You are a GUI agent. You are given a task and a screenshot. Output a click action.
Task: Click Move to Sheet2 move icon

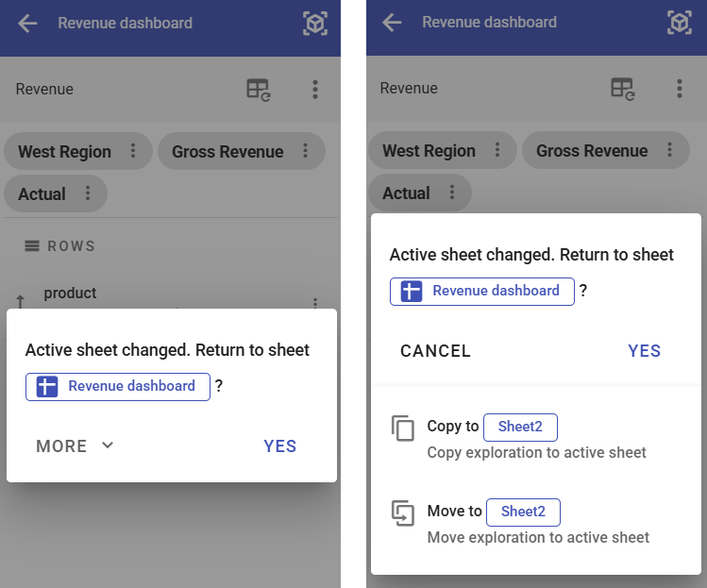pyautogui.click(x=403, y=513)
